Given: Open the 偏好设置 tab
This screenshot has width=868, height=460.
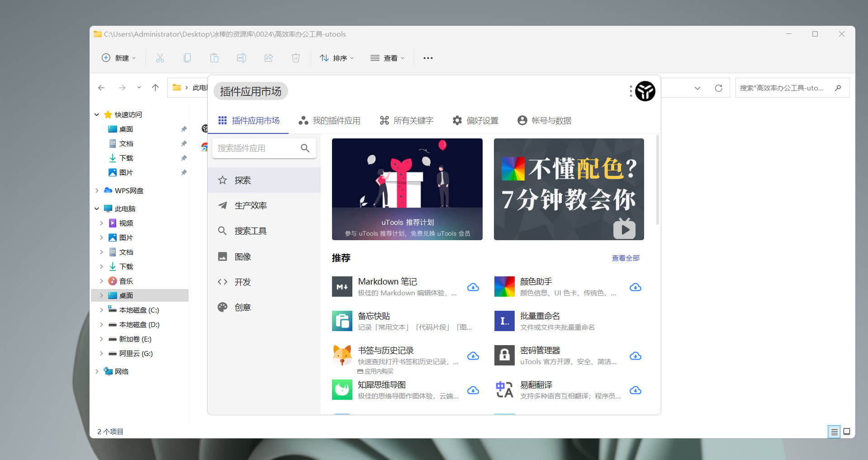Looking at the screenshot, I should [475, 121].
